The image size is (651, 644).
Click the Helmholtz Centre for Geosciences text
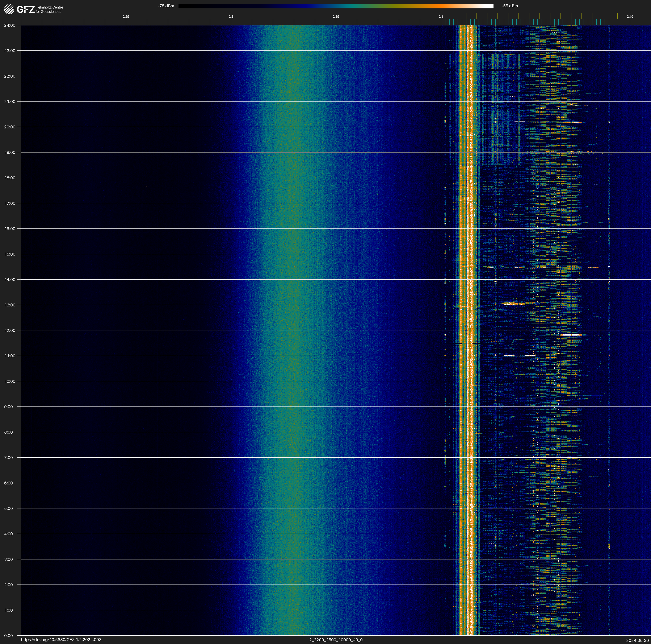49,9
